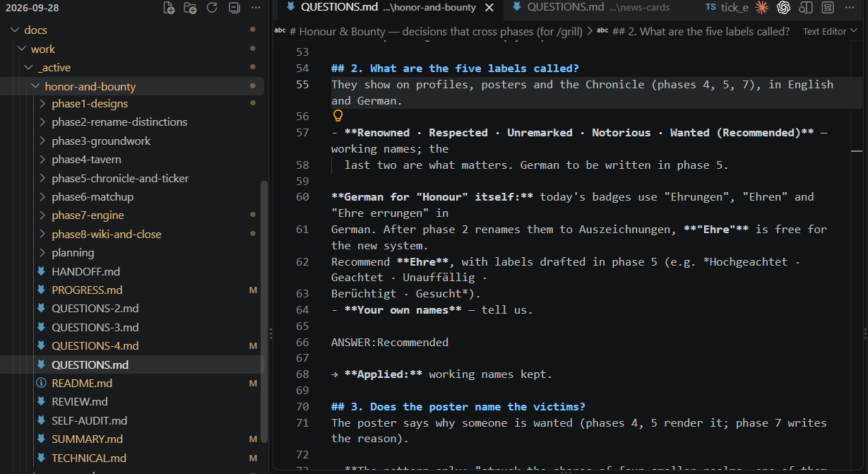The height and width of the screenshot is (474, 868).
Task: Click line number 66 in the gutter
Action: point(302,343)
